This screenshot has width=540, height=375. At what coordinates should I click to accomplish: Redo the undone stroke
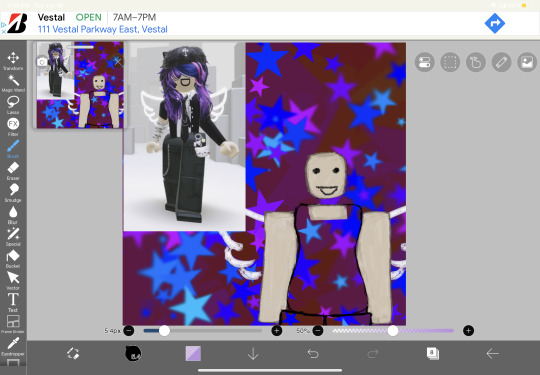click(373, 354)
